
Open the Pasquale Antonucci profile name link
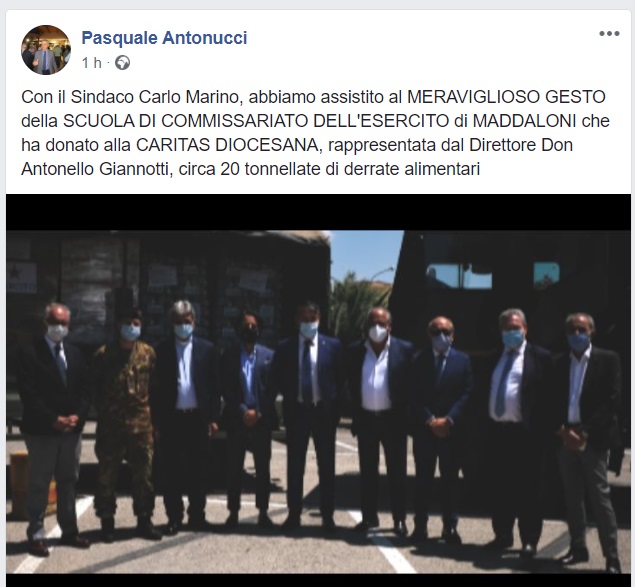(x=164, y=38)
